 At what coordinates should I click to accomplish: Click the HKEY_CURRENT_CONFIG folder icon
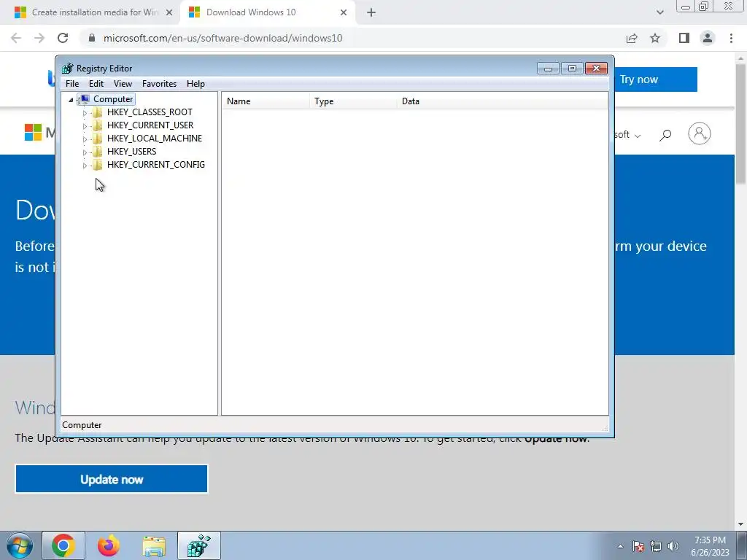[x=97, y=165]
